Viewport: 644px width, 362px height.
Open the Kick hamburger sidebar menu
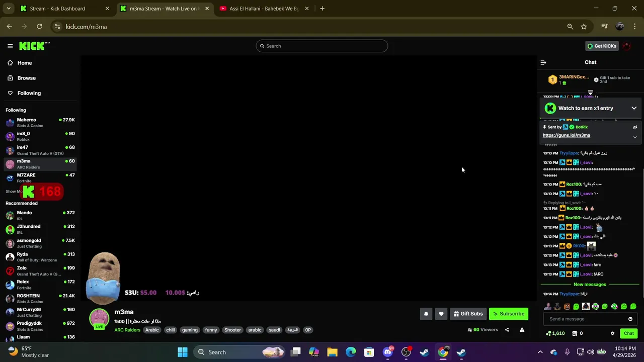tap(10, 46)
